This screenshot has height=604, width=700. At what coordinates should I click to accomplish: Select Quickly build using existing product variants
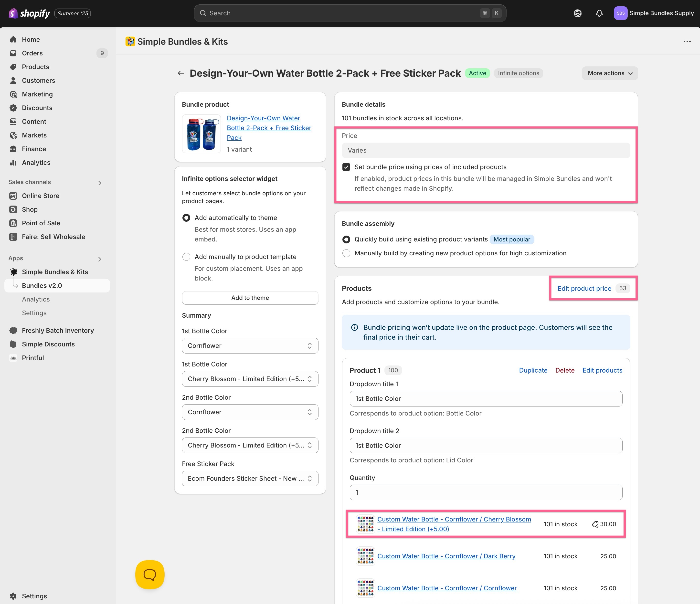click(x=346, y=239)
